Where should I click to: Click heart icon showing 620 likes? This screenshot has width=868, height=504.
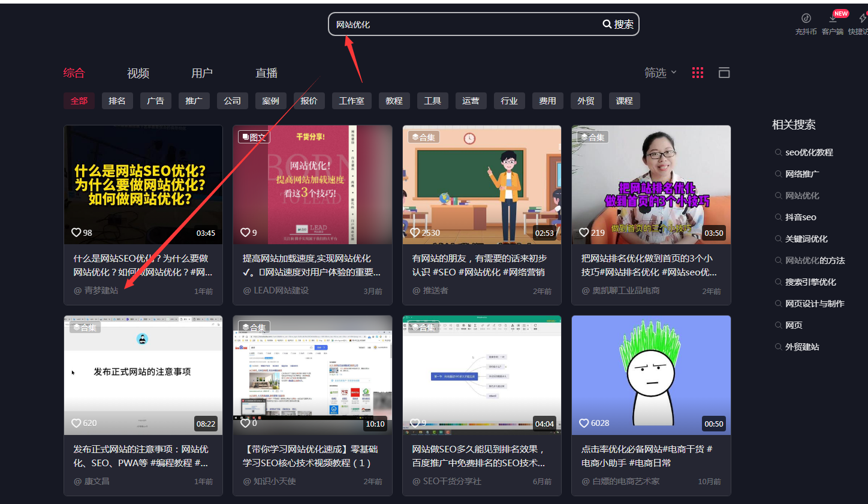coord(76,423)
